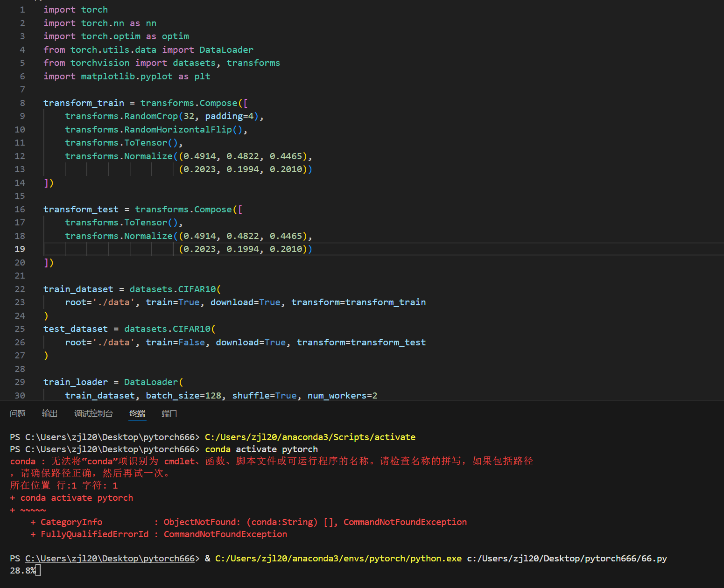Click 'RandomCrop' on line 9
Image resolution: width=724 pixels, height=588 pixels.
(151, 116)
